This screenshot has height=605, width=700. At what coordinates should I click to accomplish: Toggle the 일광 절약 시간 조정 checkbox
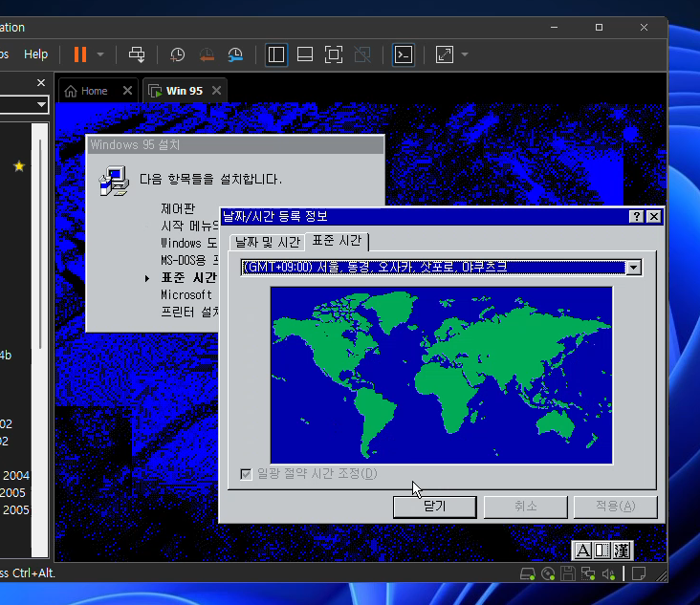[246, 474]
